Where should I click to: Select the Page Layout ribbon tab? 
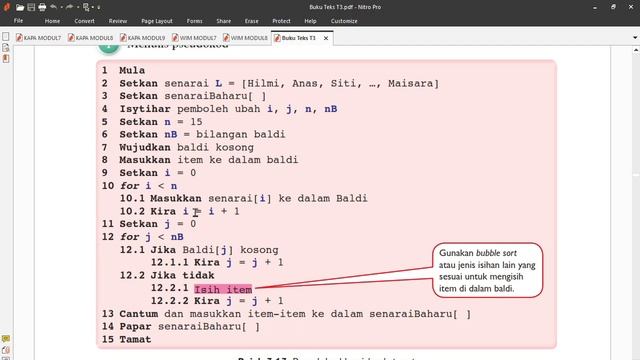157,21
